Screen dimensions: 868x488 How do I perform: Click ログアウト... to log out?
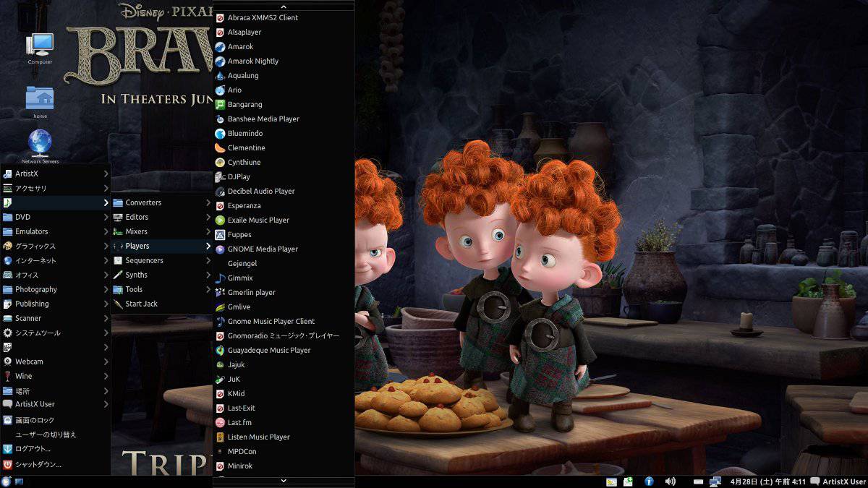[56, 449]
